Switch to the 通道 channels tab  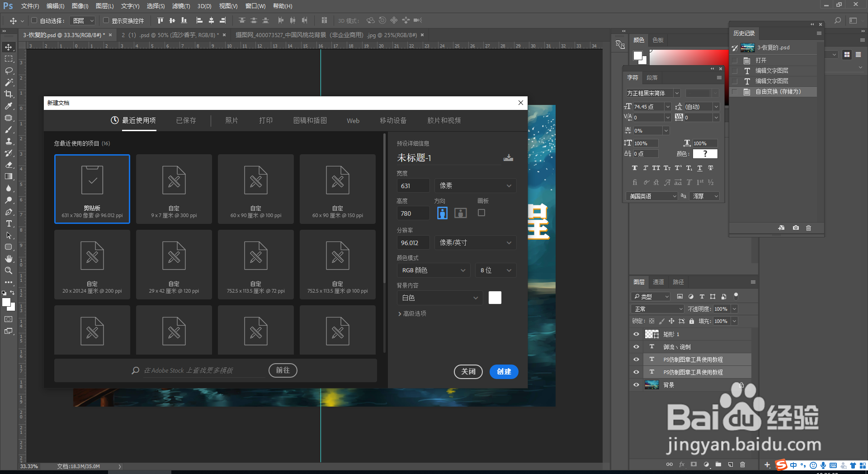(x=658, y=282)
